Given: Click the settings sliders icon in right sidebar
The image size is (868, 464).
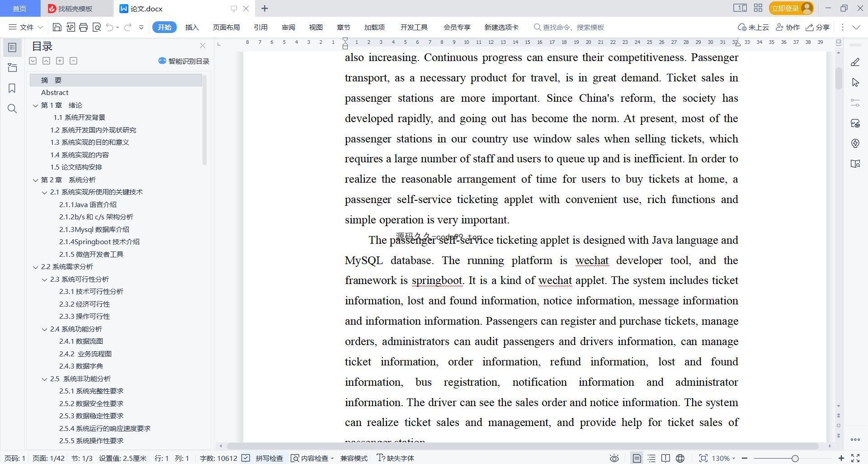Looking at the screenshot, I should (x=855, y=103).
